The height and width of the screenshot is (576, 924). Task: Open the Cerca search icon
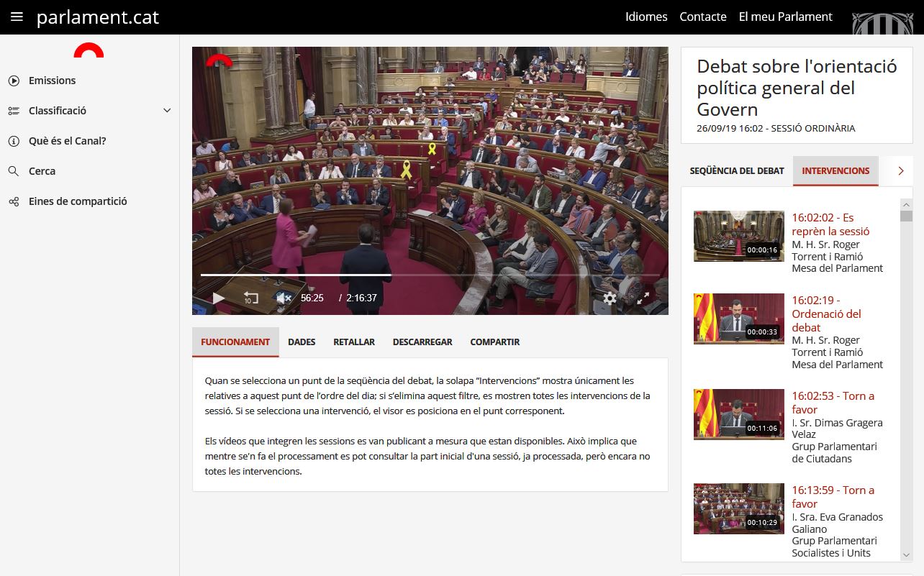[x=14, y=171]
